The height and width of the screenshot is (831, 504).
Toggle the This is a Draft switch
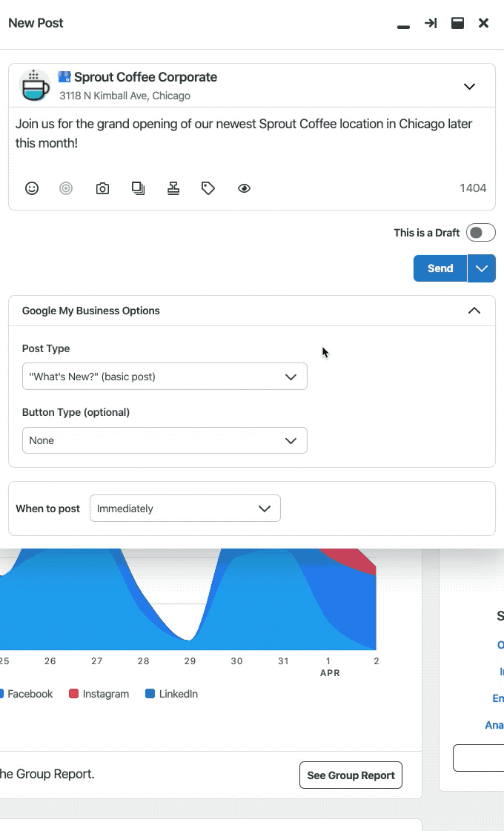pos(481,233)
